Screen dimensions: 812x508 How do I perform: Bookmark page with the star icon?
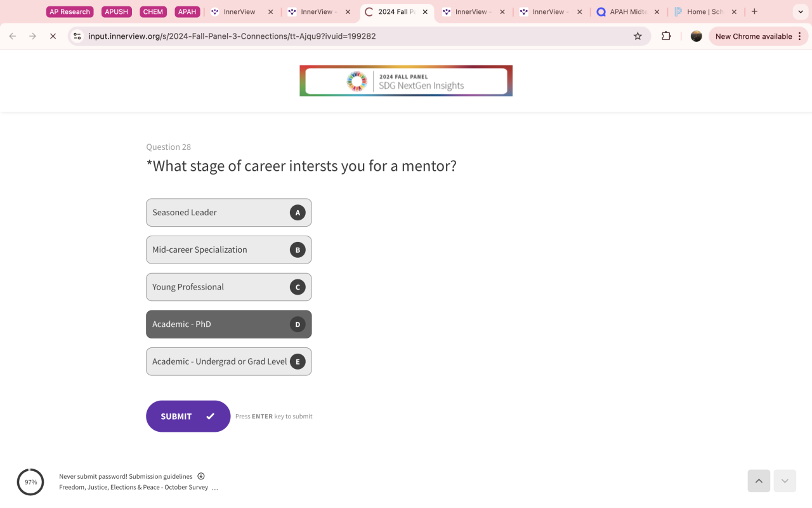pos(638,36)
